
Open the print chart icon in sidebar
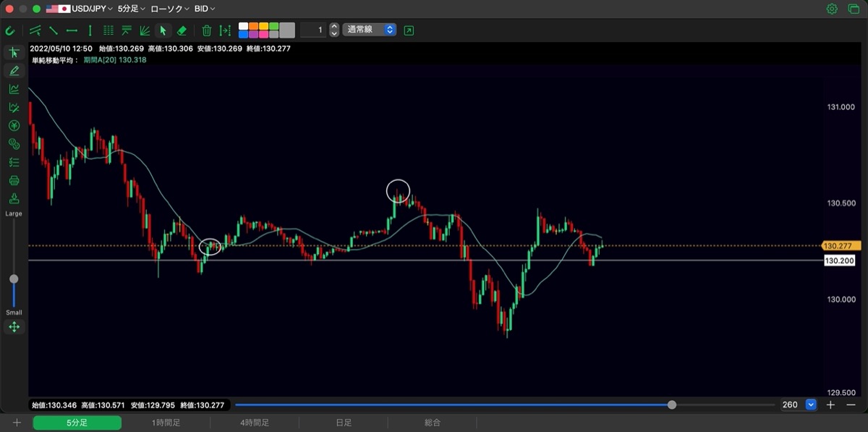(x=14, y=180)
